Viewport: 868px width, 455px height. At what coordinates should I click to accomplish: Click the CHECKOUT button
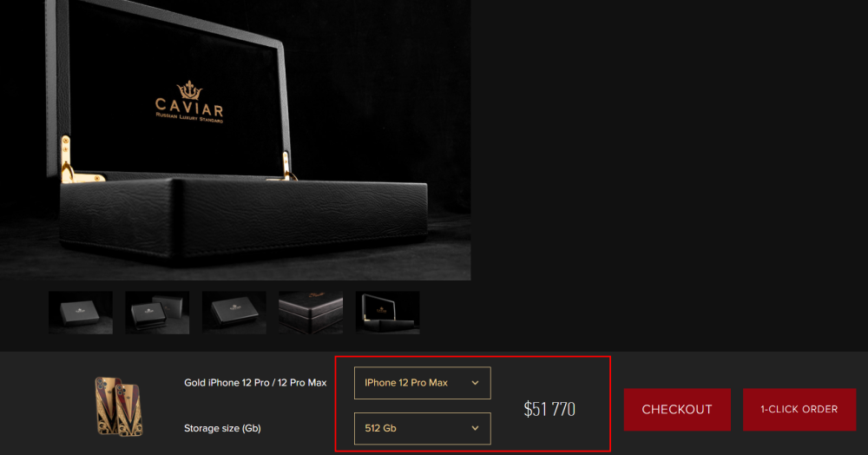[677, 410]
